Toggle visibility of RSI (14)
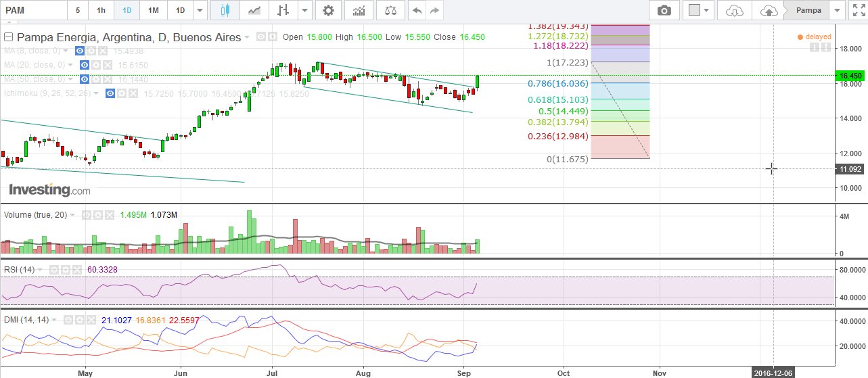 click(x=54, y=269)
